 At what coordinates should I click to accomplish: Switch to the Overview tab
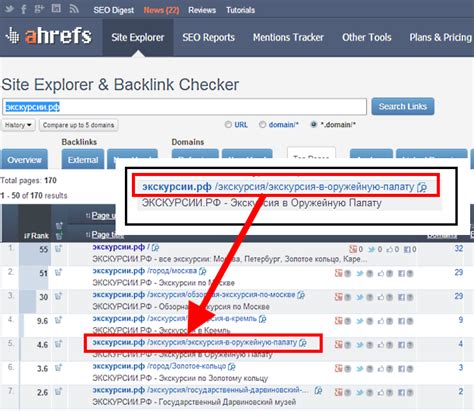pos(24,160)
